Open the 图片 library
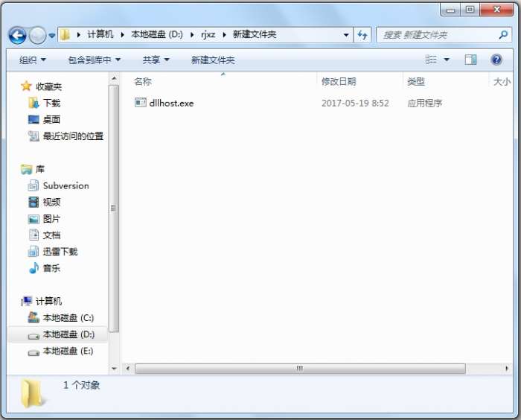The width and height of the screenshot is (521, 420). [51, 219]
